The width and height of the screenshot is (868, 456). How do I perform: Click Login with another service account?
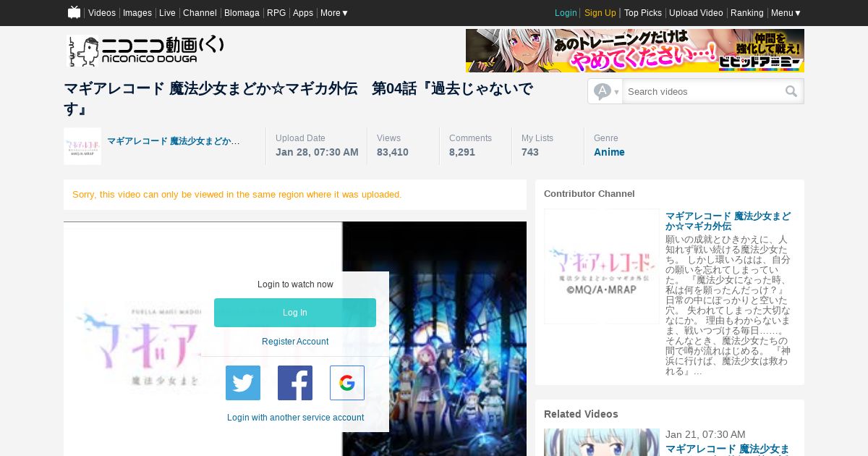[295, 418]
